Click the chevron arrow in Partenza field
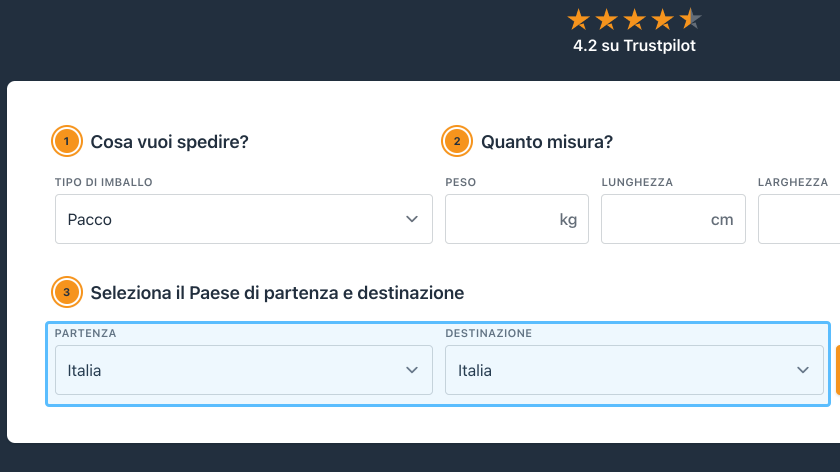Screen dimensions: 840x472 tap(412, 370)
